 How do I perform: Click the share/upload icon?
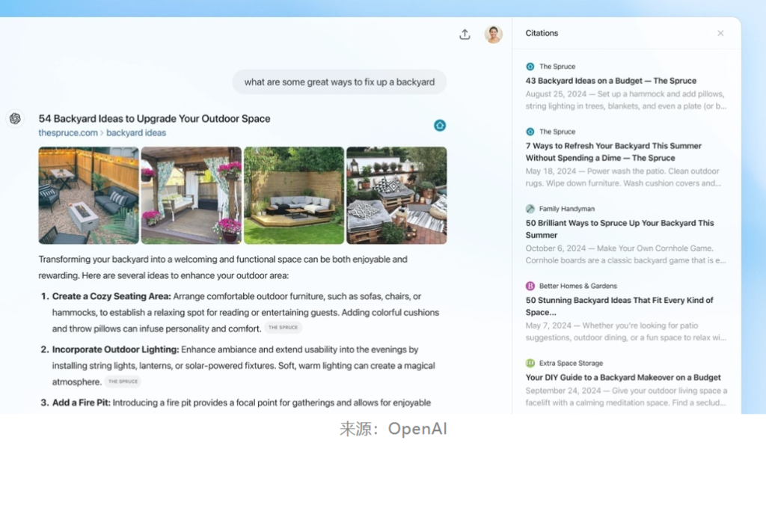[x=465, y=34]
